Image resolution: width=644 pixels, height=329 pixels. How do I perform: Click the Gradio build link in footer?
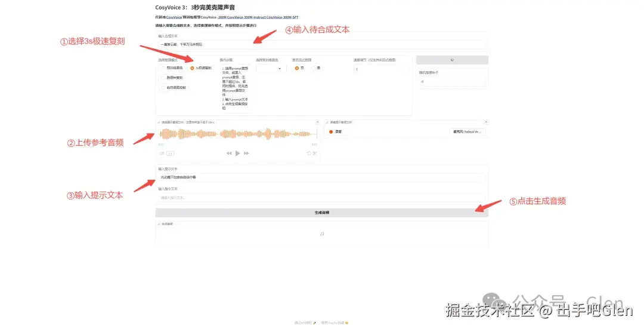coord(335,323)
